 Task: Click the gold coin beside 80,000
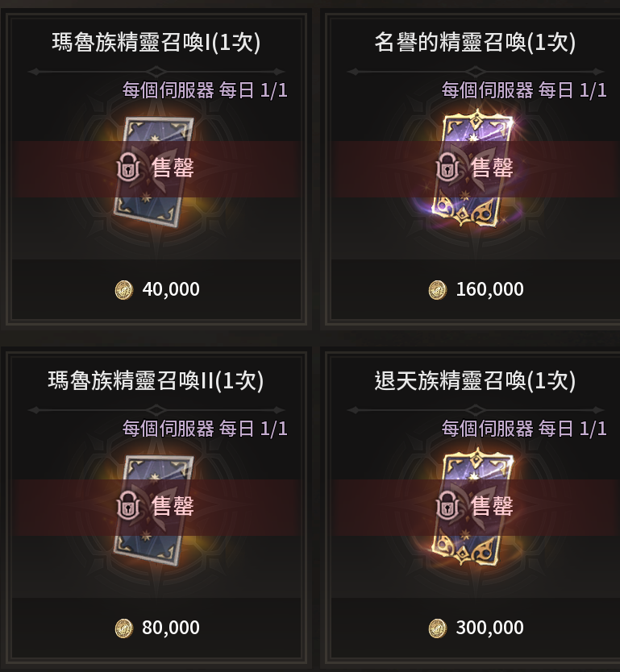point(124,628)
